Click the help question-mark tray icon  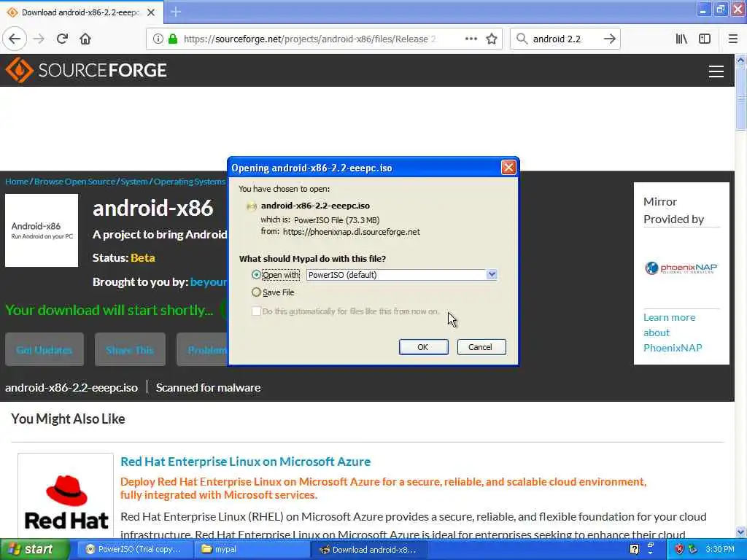[x=634, y=549]
